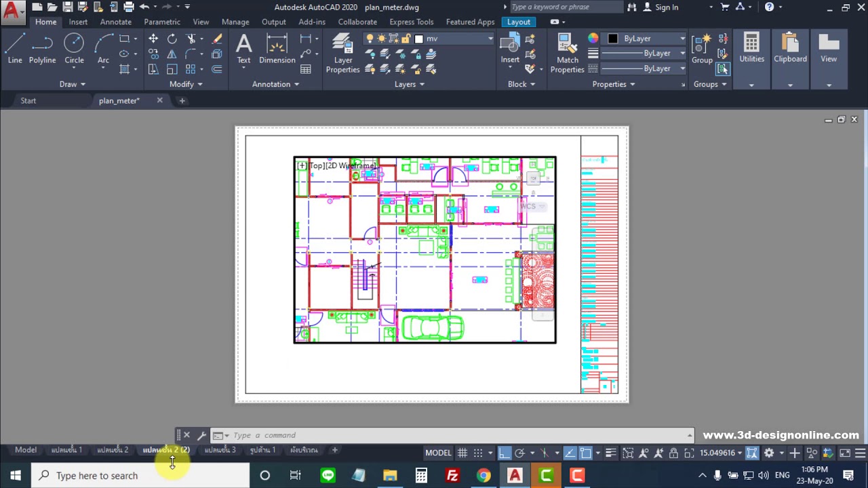Click the black ByLayer color swatch

(613, 39)
